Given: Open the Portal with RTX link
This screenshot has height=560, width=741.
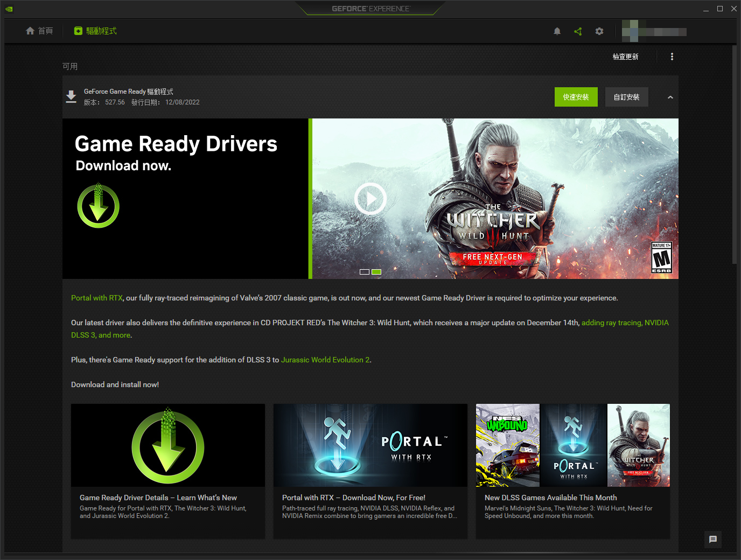Looking at the screenshot, I should [97, 298].
